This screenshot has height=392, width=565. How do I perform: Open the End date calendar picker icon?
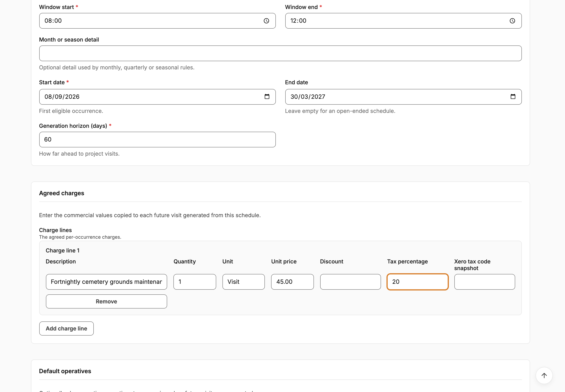(513, 96)
